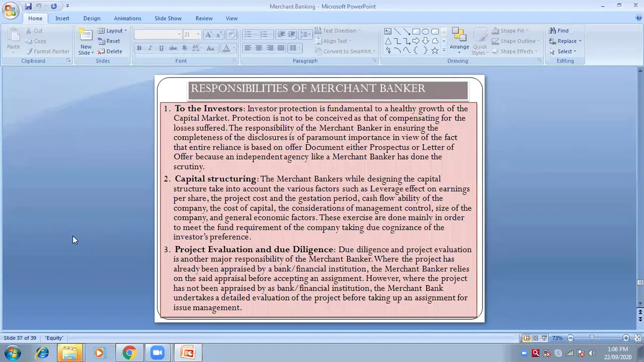Screen dimensions: 644x362
Task: Clear all formatting icon
Action: 231,34
